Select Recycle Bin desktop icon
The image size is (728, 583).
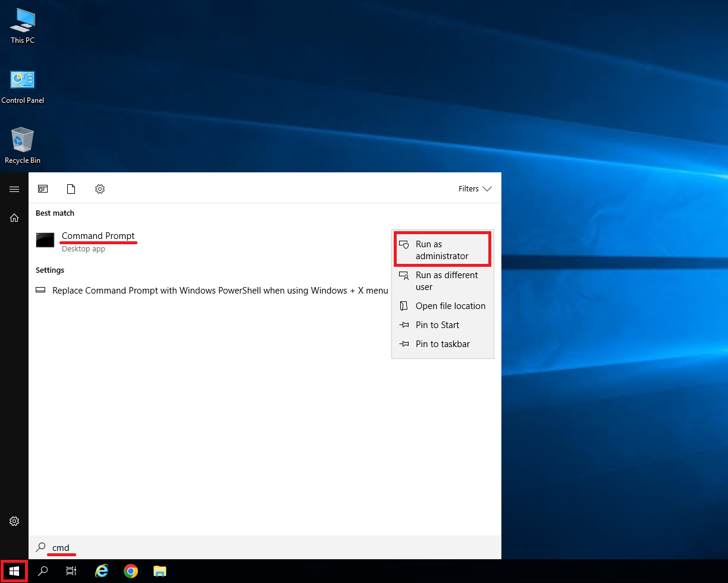[23, 146]
